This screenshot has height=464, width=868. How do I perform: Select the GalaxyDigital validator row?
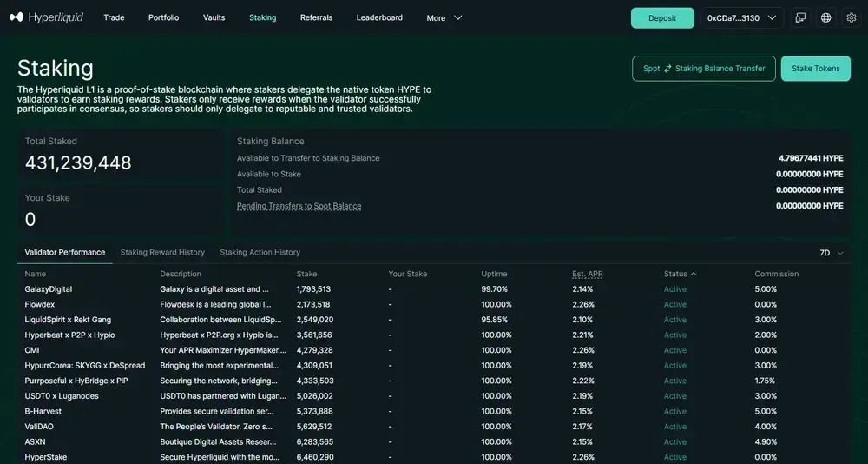[49, 289]
